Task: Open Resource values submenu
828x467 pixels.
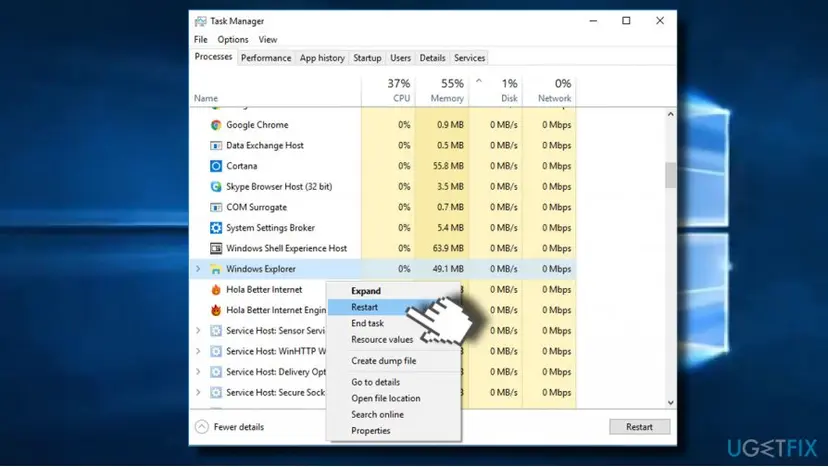Action: (394, 340)
